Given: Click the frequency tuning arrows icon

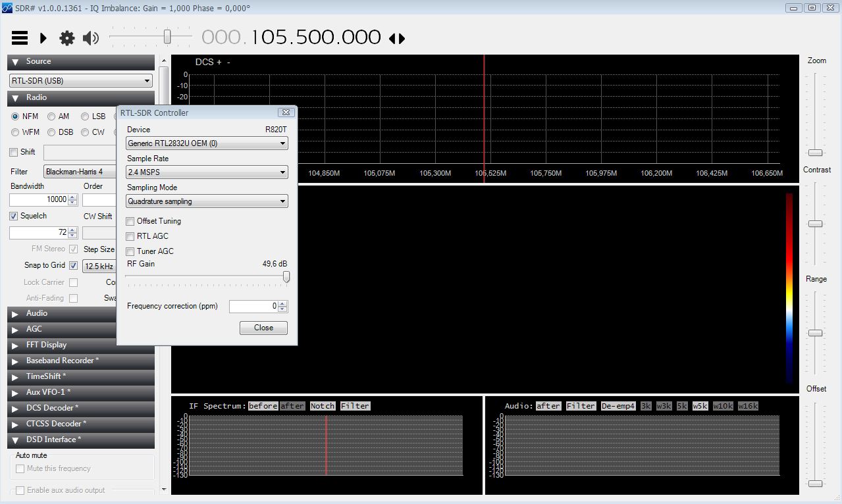Looking at the screenshot, I should (x=397, y=39).
